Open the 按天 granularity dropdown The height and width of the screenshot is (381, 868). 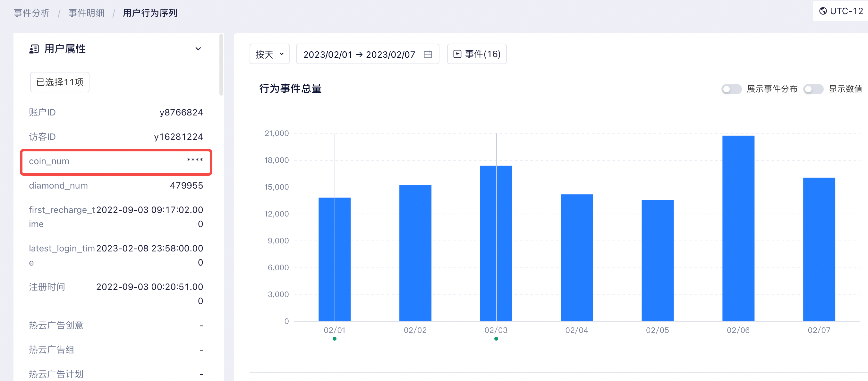[x=269, y=54]
